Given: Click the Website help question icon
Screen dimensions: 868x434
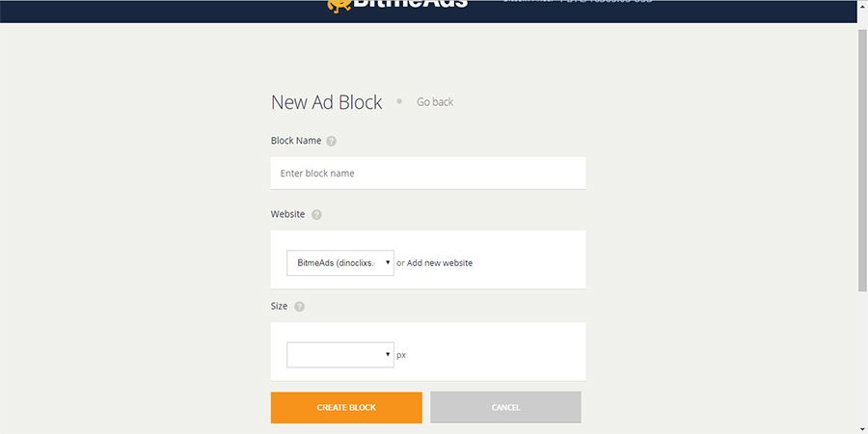Looking at the screenshot, I should (x=316, y=214).
